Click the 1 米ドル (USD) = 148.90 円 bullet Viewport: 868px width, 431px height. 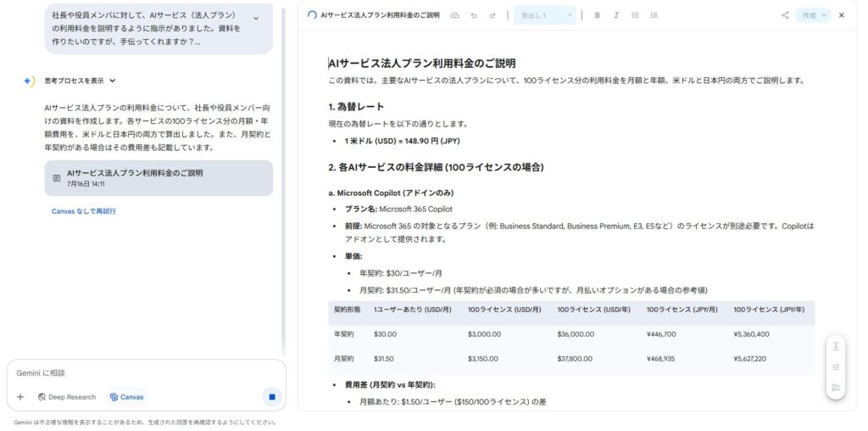402,142
